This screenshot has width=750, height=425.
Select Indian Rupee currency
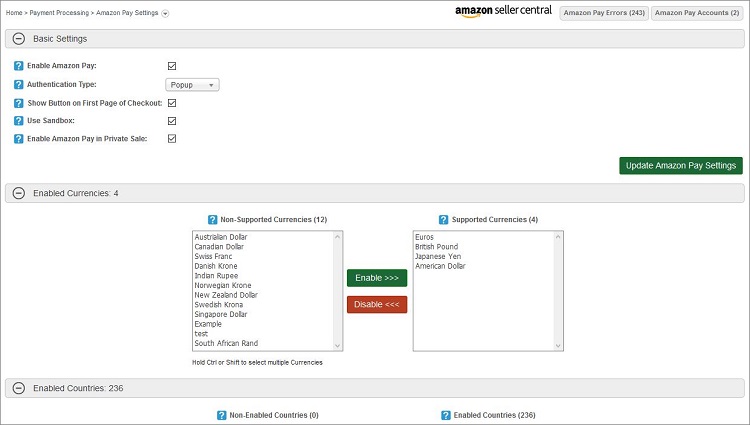[x=216, y=276]
